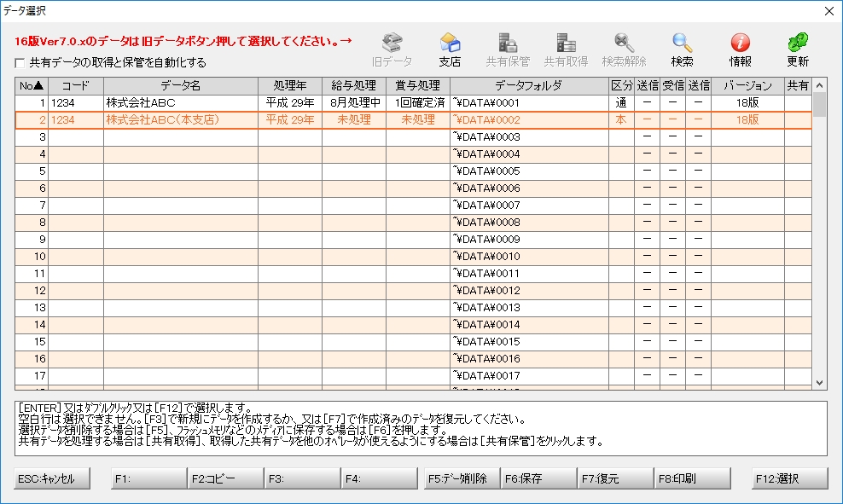
Task: Click folder cell ~¥DATA¥0017
Action: click(529, 375)
